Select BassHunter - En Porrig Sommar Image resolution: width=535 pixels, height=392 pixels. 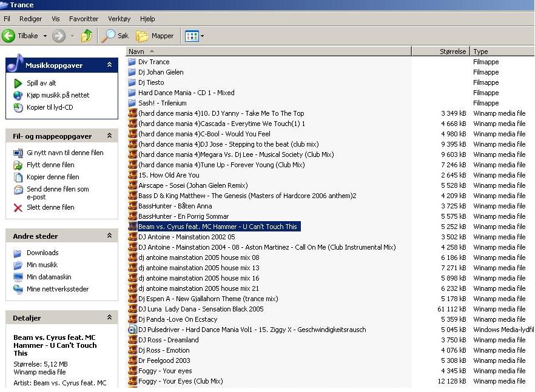pos(184,216)
